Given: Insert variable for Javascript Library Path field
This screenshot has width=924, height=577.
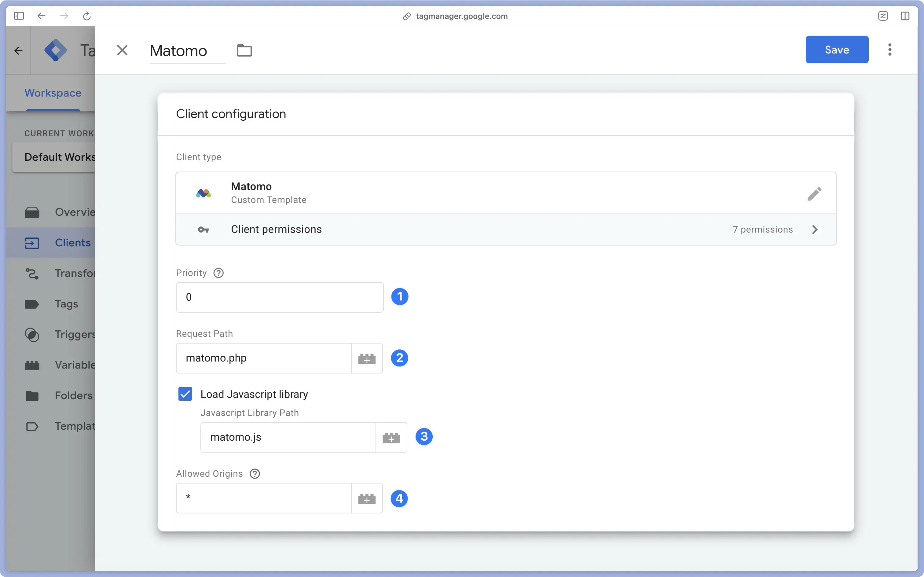Looking at the screenshot, I should 391,437.
